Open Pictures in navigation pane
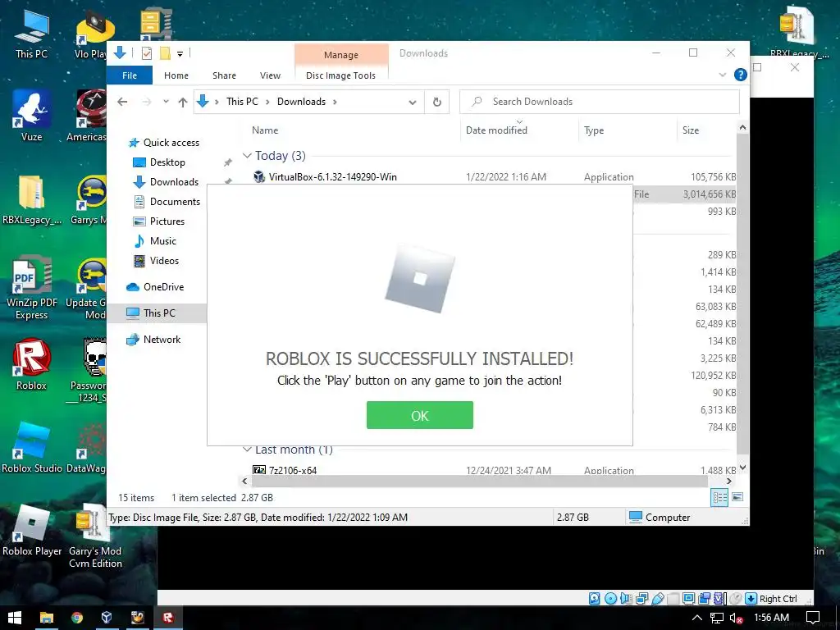The height and width of the screenshot is (630, 840). click(167, 221)
